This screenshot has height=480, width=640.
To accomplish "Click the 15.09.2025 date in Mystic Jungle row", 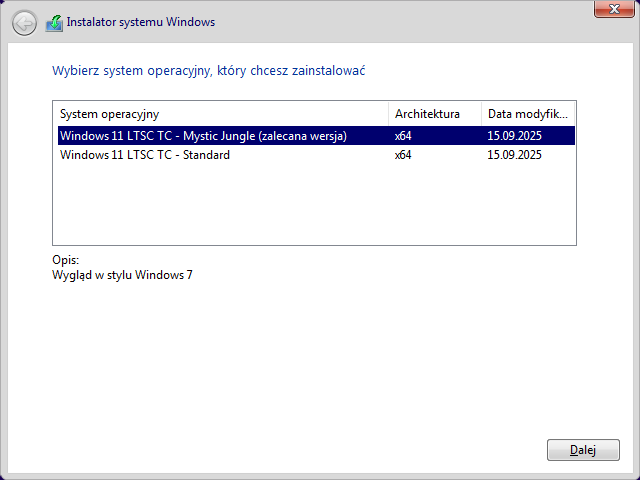I will [x=514, y=136].
